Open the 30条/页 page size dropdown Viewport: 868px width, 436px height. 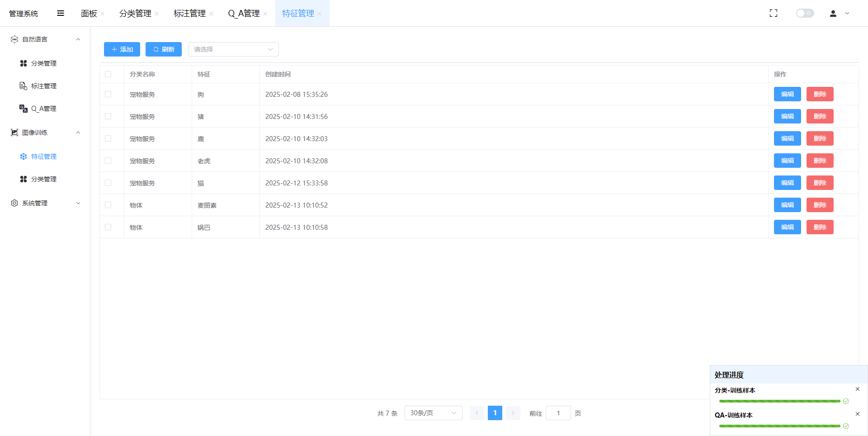point(434,413)
